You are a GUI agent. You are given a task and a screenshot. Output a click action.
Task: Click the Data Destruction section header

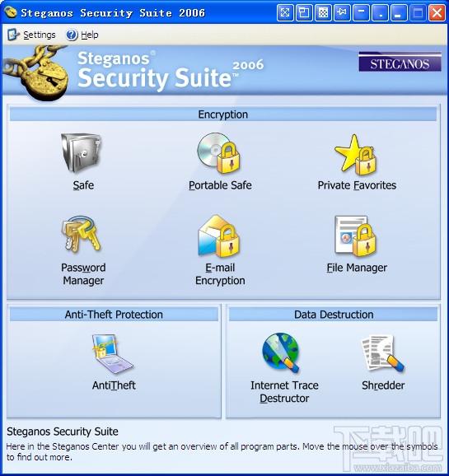[x=334, y=315]
